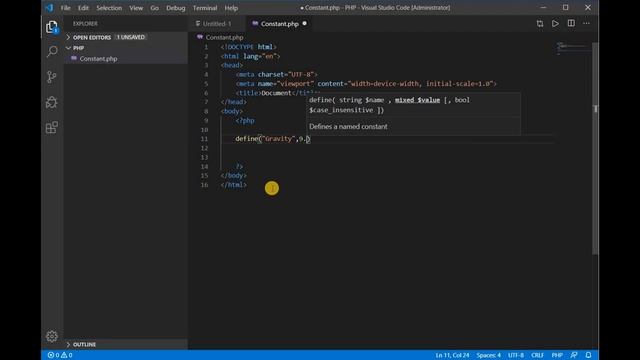Click the feedback icon in status bar
Viewport: 640px width, 360px height.
pyautogui.click(x=574, y=355)
